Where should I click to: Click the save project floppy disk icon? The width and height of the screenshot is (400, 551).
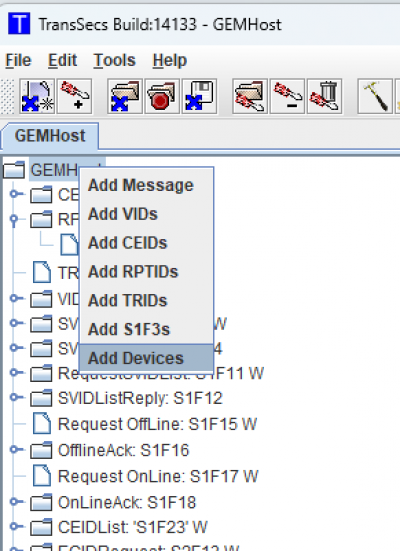tap(200, 97)
